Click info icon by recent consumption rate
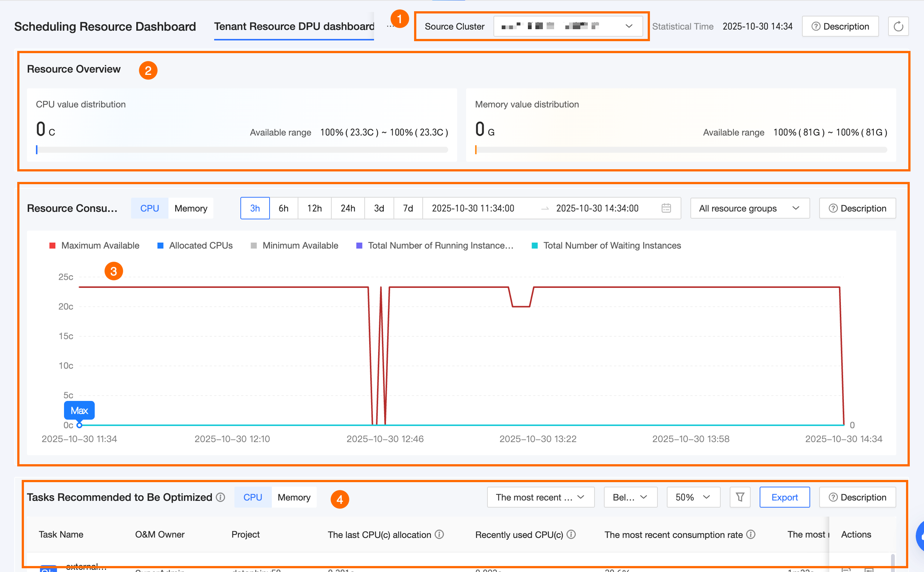Screen dimensions: 924x572 click(751, 534)
